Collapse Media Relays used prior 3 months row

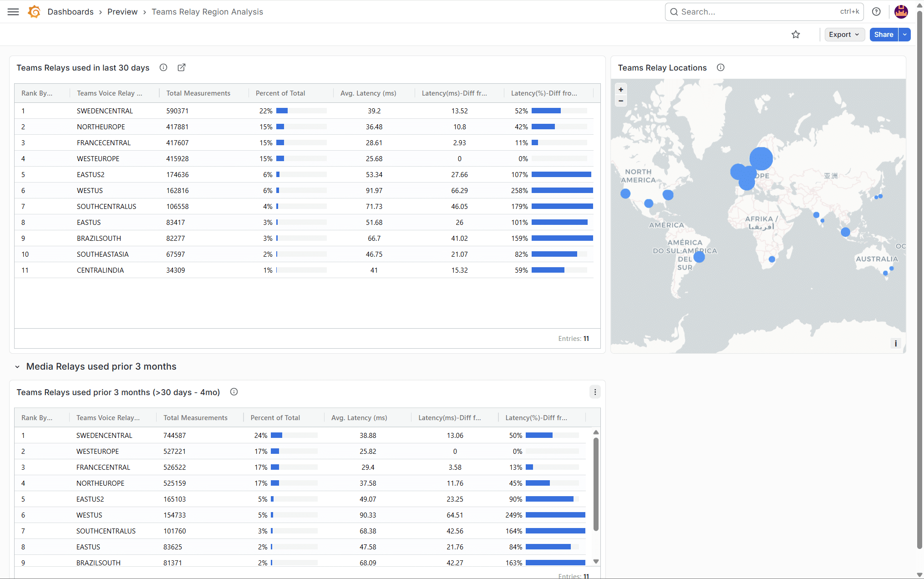[17, 367]
